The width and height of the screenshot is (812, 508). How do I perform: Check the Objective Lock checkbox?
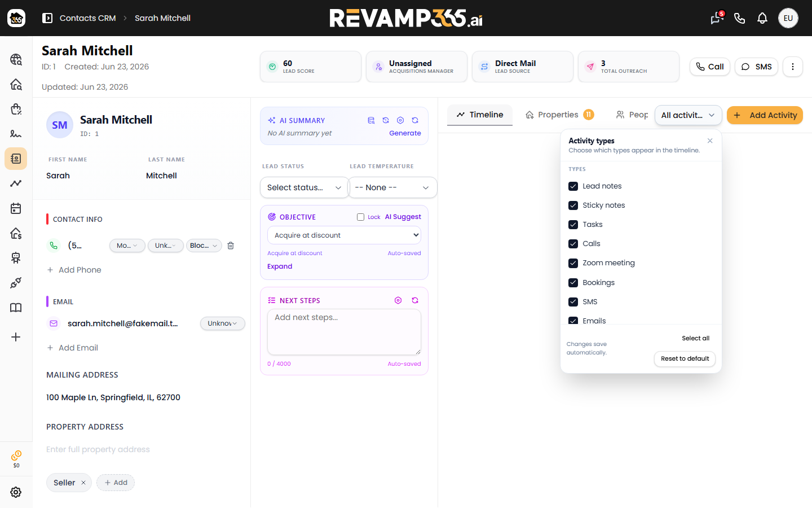click(x=360, y=217)
